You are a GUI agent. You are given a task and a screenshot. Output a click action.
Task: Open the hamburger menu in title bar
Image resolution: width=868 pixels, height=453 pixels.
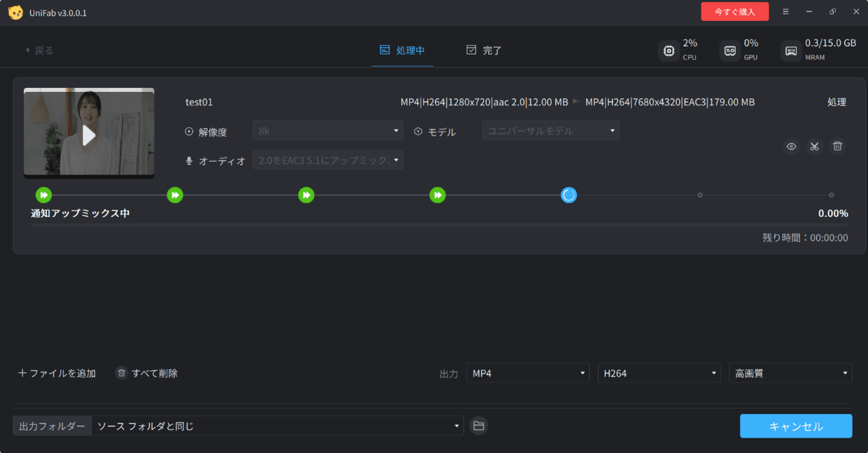click(x=786, y=12)
